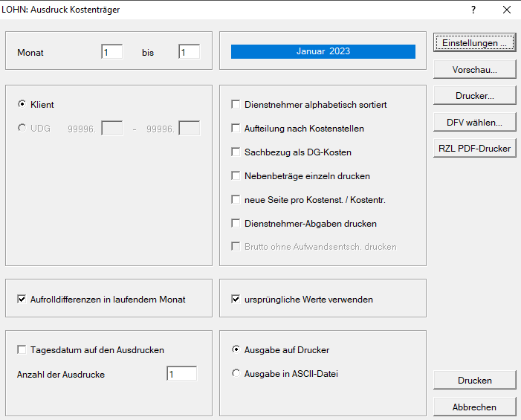Open the Einstellungen settings dialog
Viewport: 521px width, 420px height.
coord(474,43)
